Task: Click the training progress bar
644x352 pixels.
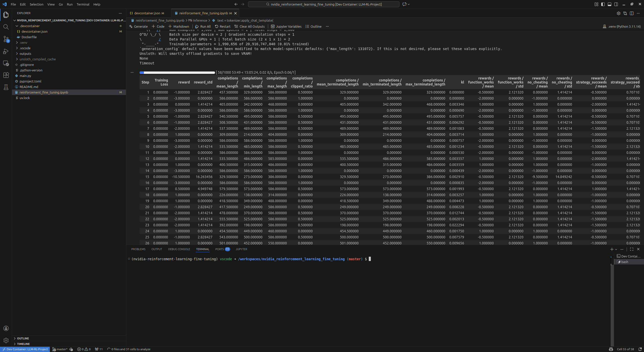Action: 177,73
